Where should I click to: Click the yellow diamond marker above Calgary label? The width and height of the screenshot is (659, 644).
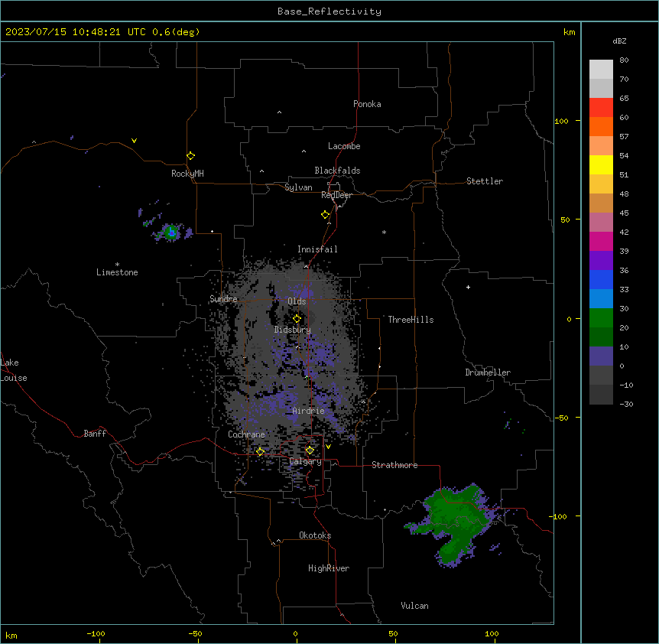[310, 450]
